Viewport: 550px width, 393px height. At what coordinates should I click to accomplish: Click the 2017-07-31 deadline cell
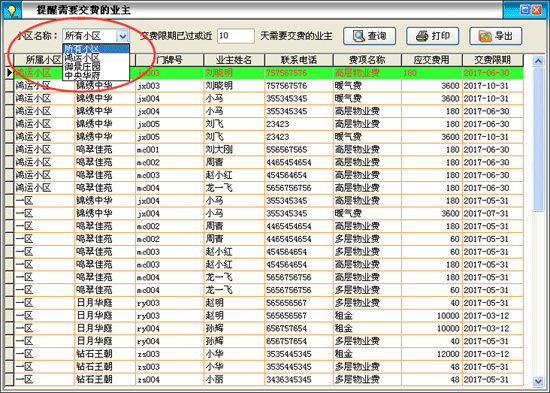pyautogui.click(x=486, y=214)
